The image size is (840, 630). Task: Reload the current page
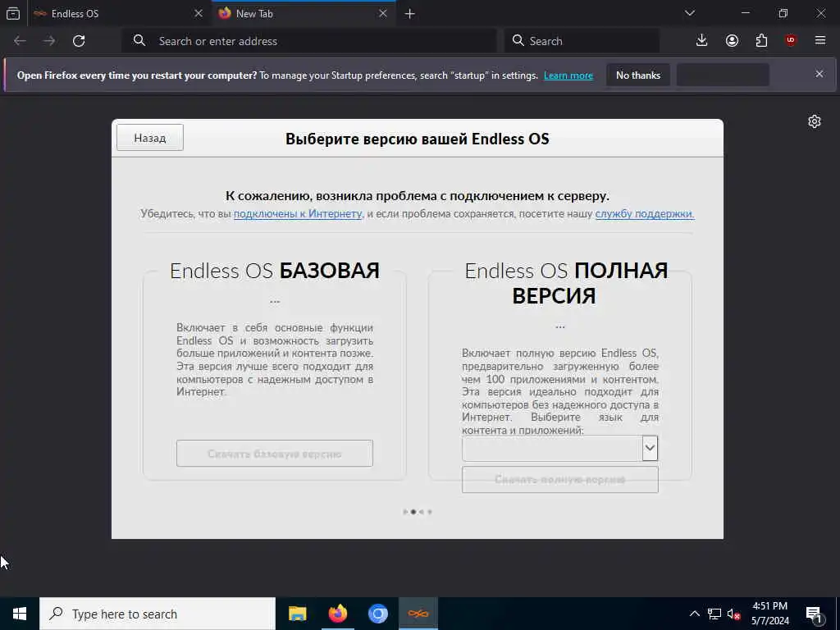(79, 41)
